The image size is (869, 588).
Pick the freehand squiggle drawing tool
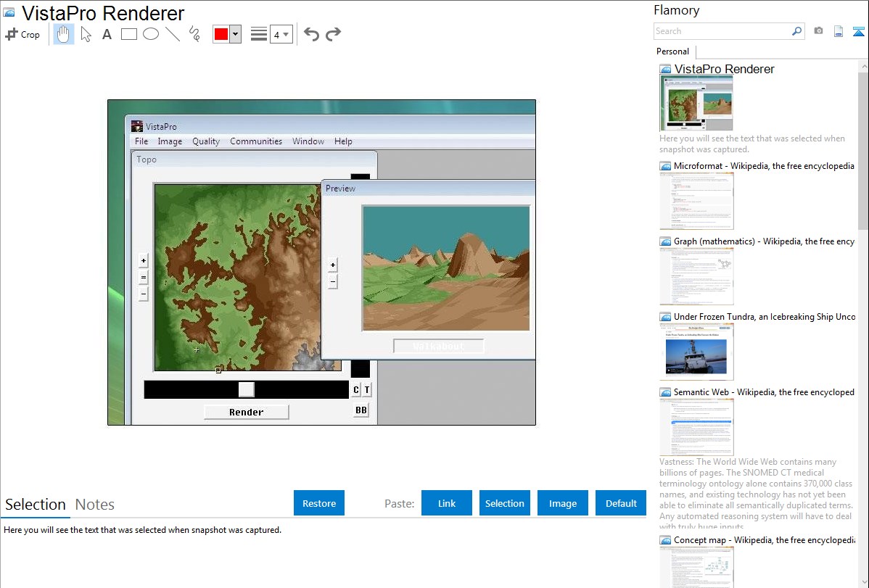coord(194,34)
